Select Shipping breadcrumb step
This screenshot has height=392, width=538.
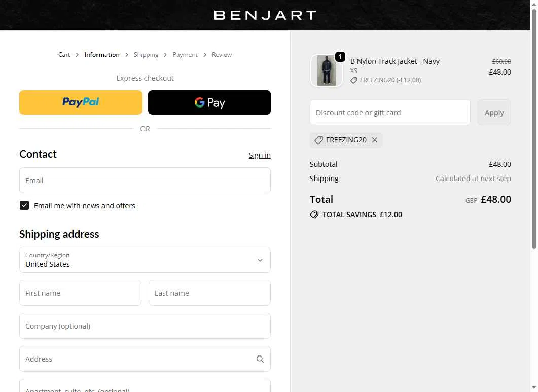point(146,55)
